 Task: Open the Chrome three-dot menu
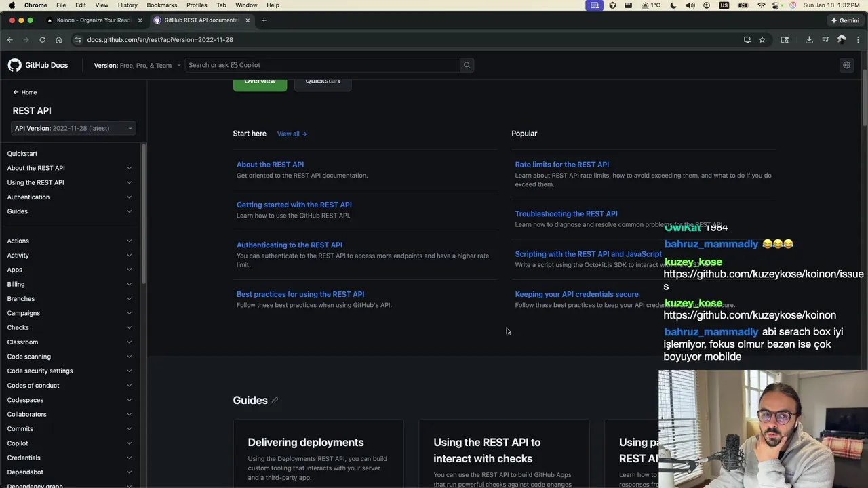(x=858, y=40)
